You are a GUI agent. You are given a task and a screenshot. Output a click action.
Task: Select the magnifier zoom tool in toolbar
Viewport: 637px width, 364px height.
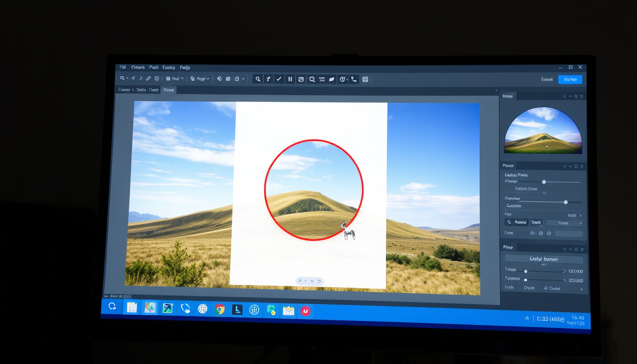tap(257, 79)
